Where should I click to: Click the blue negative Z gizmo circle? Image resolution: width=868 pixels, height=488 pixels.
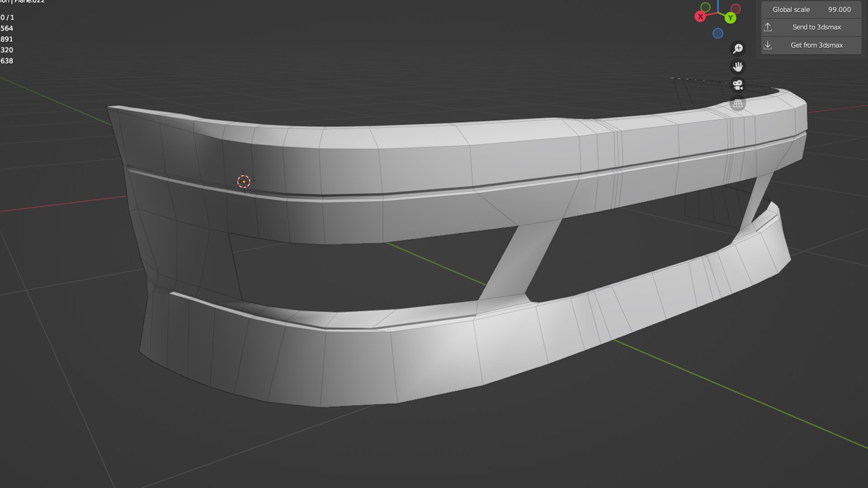[x=718, y=33]
